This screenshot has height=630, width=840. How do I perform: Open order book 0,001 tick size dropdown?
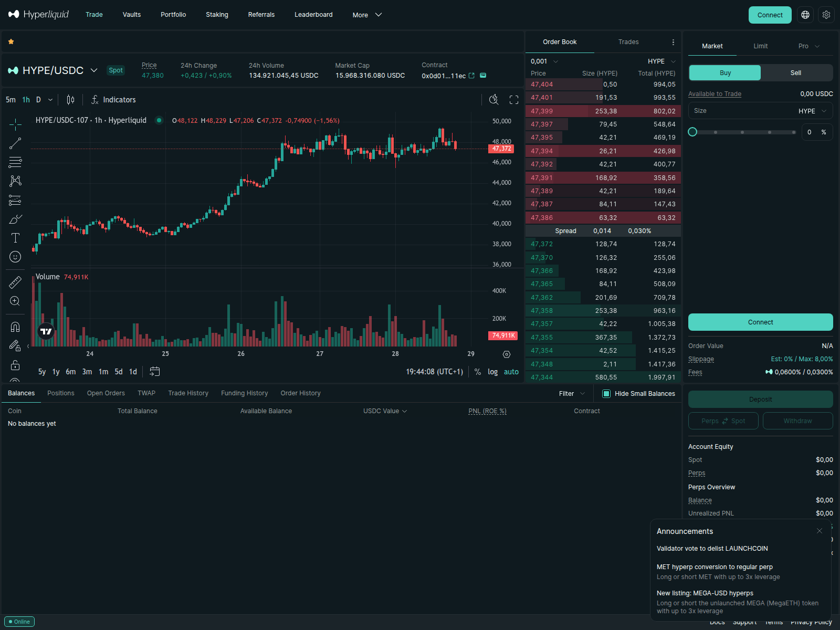coord(544,61)
